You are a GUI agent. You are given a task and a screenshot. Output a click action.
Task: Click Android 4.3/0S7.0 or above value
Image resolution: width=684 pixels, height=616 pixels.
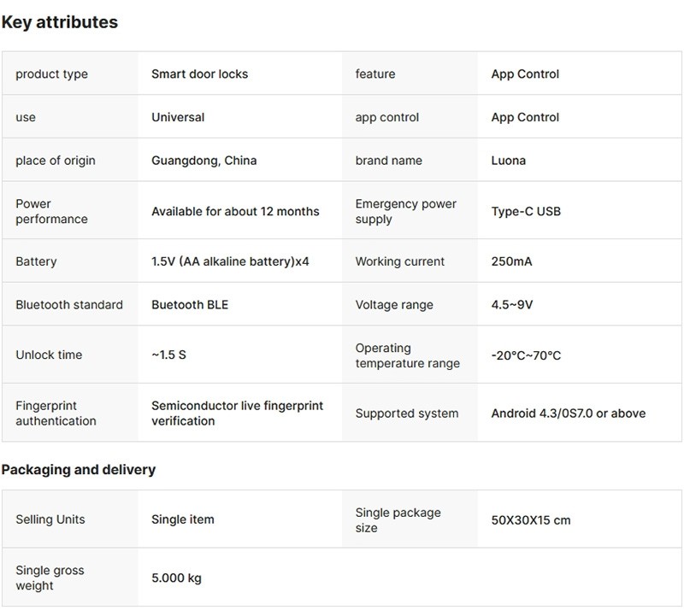[568, 414]
